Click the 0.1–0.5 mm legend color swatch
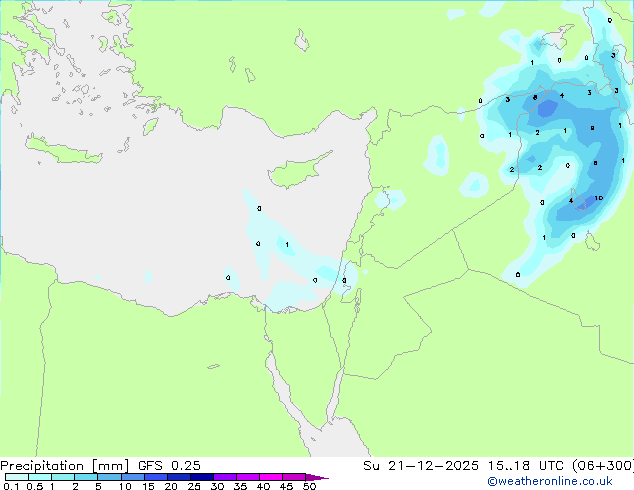 click(17, 477)
